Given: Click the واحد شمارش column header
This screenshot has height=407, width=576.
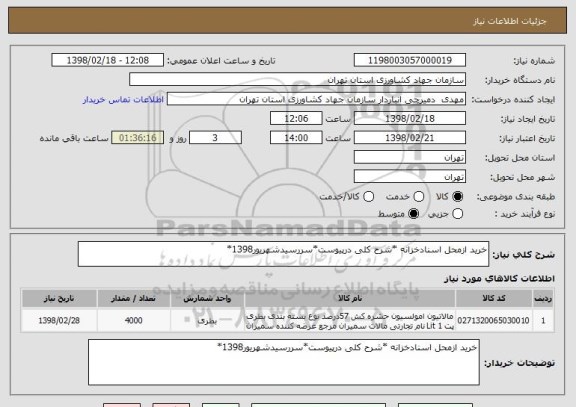Looking at the screenshot, I should click(207, 298).
